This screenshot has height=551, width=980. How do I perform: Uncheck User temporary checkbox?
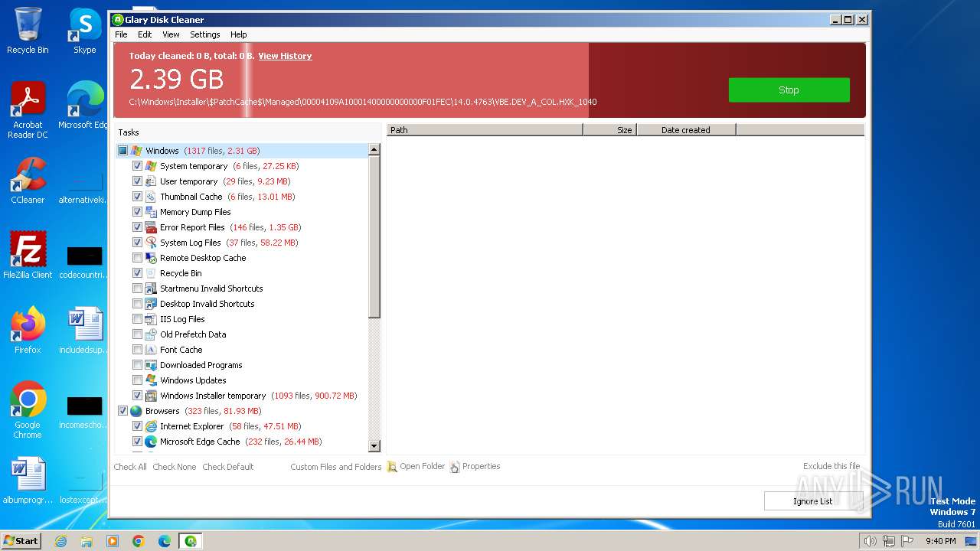(137, 181)
